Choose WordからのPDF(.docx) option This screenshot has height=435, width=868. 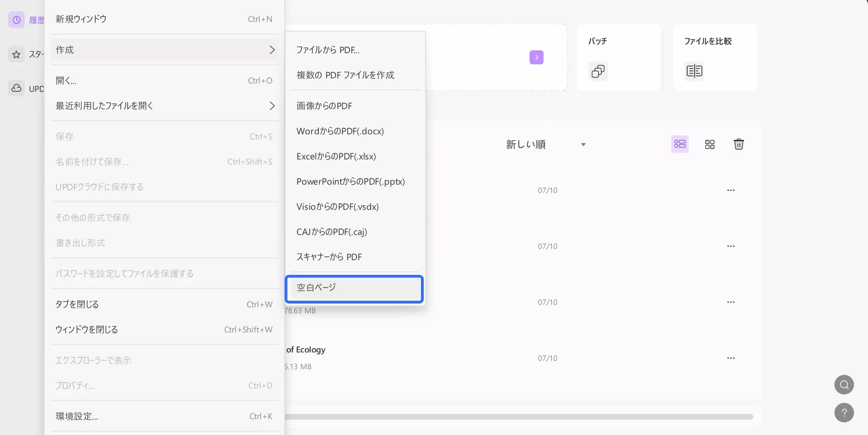[x=355, y=131]
